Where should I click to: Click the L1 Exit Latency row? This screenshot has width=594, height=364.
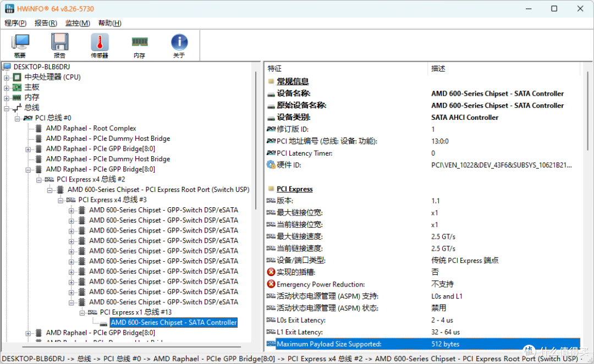(x=422, y=332)
